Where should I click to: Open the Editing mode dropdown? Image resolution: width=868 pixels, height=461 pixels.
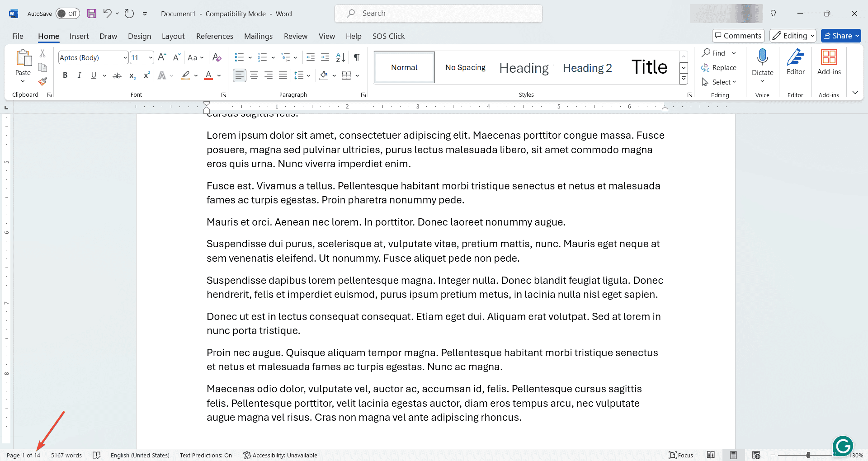(x=793, y=36)
